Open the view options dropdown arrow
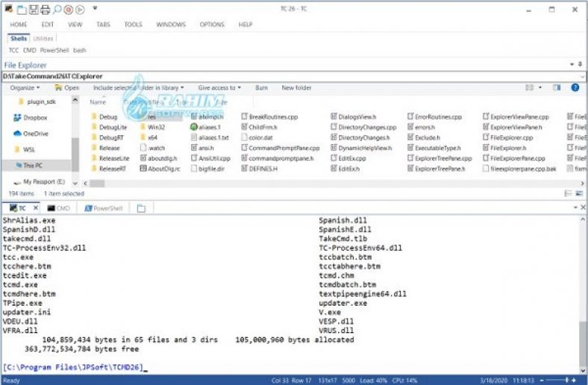The image size is (588, 385). pyautogui.click(x=540, y=88)
